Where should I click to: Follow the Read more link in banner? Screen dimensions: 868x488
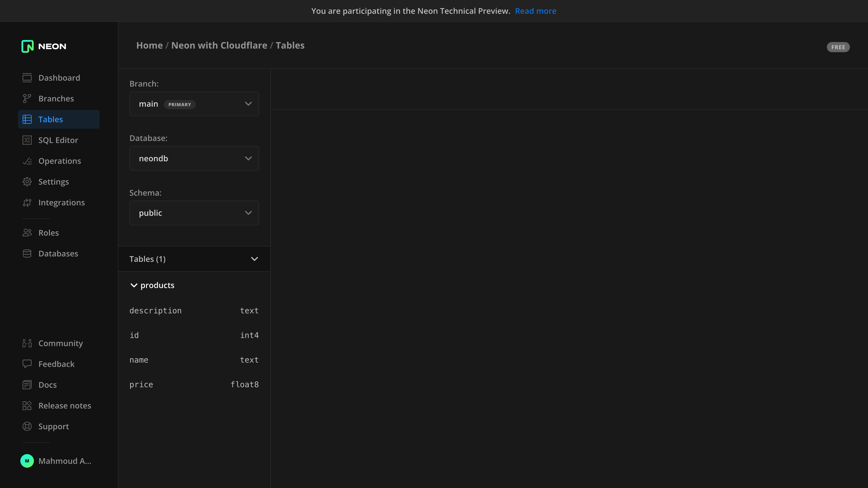pyautogui.click(x=535, y=11)
